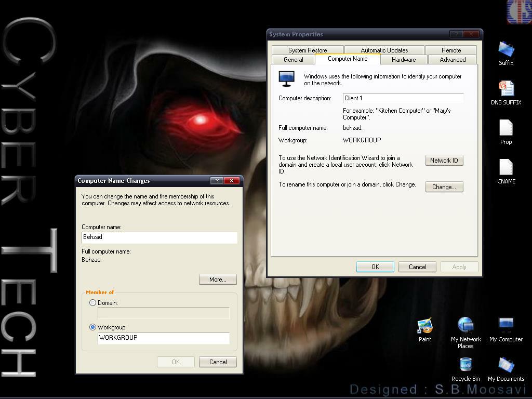Click the 'WORKGROUP' value in System Properties
Screen dimensions: 532x399
pyautogui.click(x=362, y=140)
